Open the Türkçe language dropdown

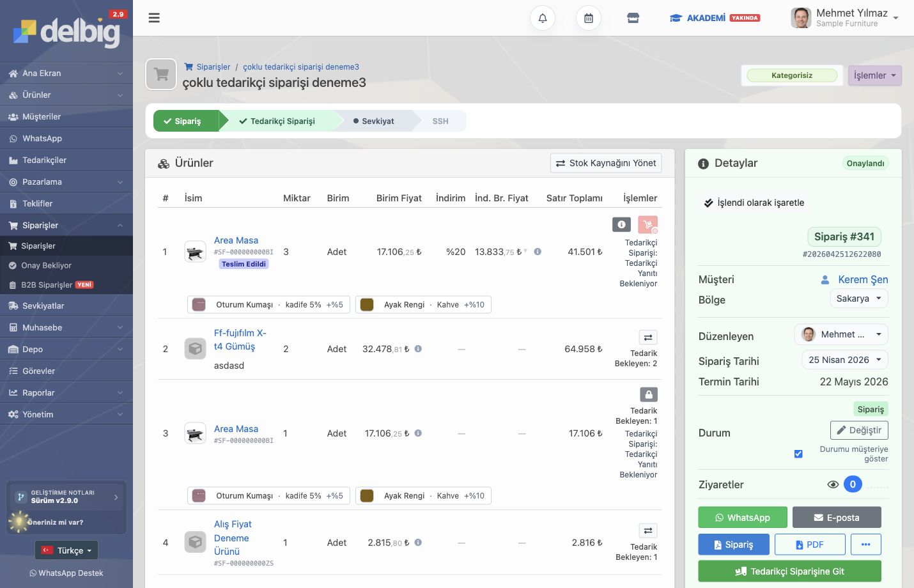[x=66, y=550]
